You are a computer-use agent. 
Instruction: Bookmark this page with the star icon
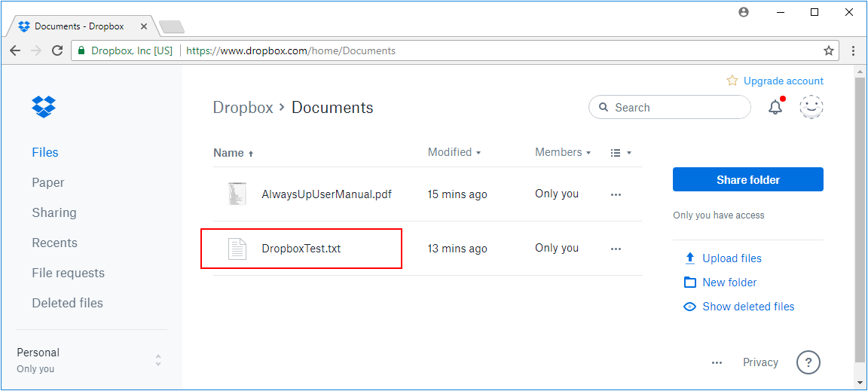coord(829,51)
